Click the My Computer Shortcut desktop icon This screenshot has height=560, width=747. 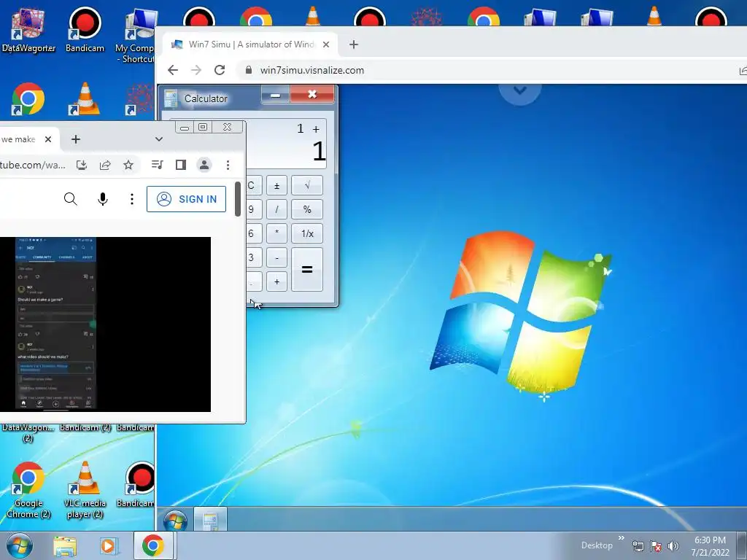click(x=137, y=36)
